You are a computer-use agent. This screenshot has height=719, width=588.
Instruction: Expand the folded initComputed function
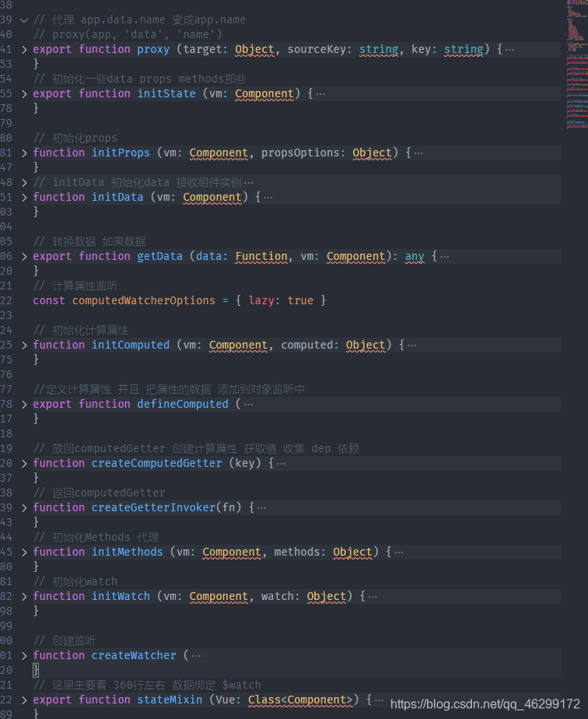tap(24, 345)
